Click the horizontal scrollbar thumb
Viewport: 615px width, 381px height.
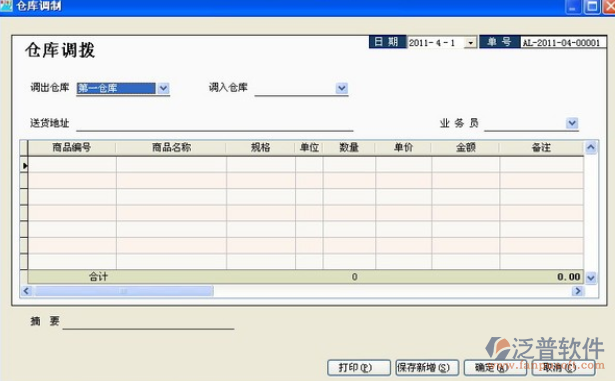(124, 291)
